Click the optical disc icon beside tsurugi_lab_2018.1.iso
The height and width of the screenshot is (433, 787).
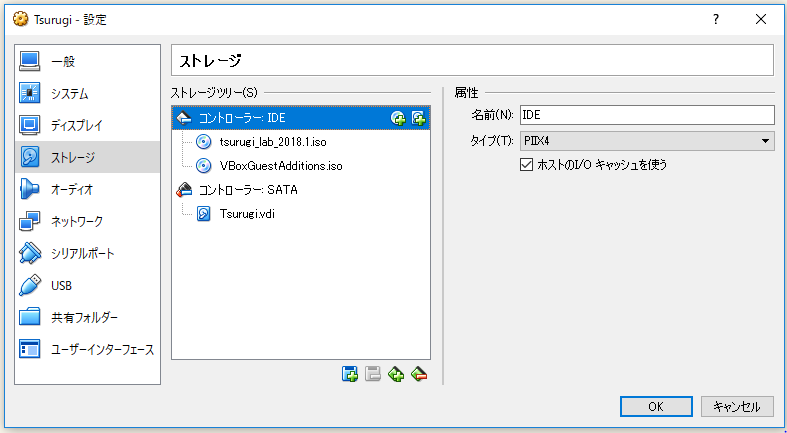point(203,142)
